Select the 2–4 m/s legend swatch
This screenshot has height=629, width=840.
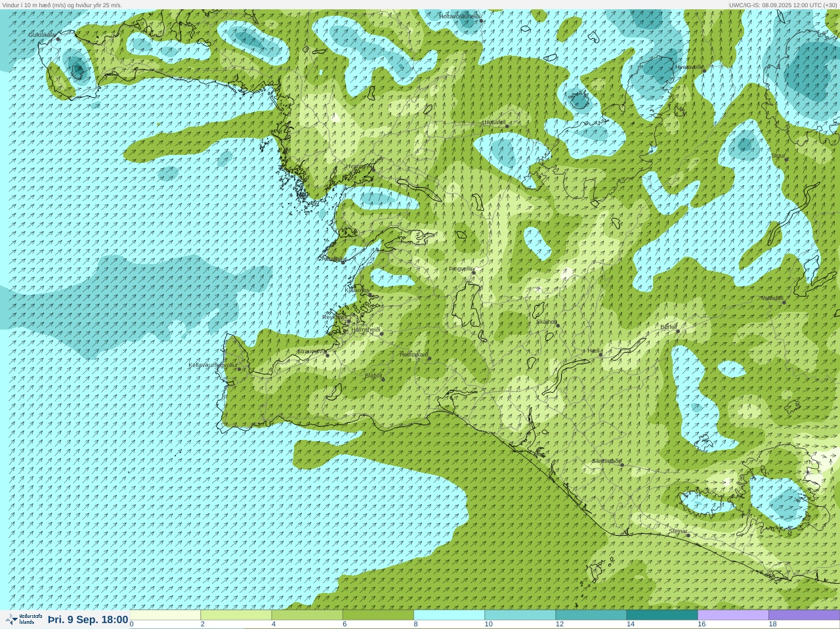click(x=236, y=615)
